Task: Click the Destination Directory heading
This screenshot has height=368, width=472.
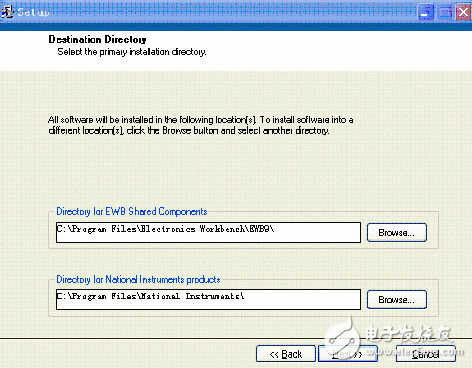Action: click(97, 39)
